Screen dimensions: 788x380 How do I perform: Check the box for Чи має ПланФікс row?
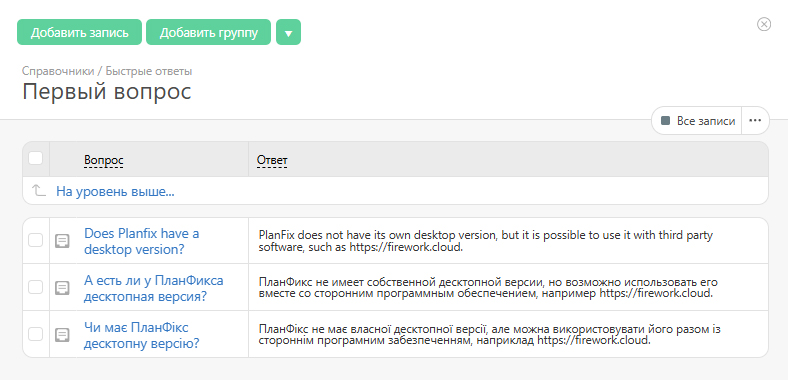point(35,334)
